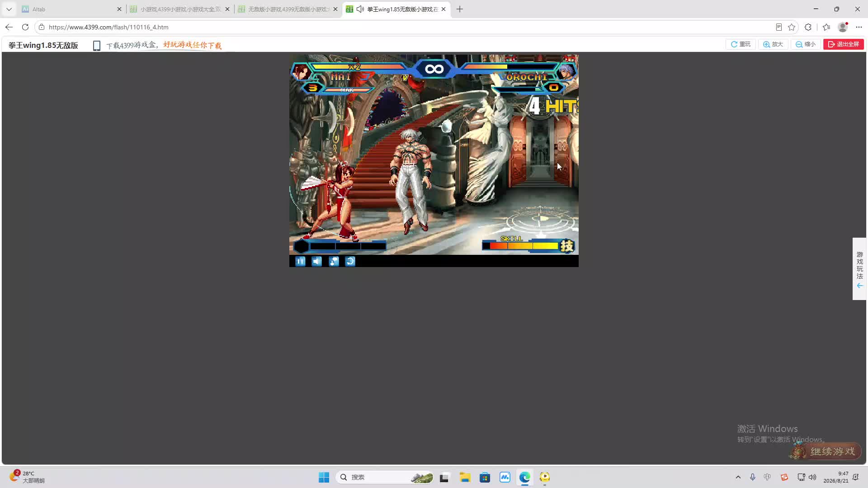Click the microphone icon in the system tray
This screenshot has width=868, height=488.
pyautogui.click(x=753, y=477)
